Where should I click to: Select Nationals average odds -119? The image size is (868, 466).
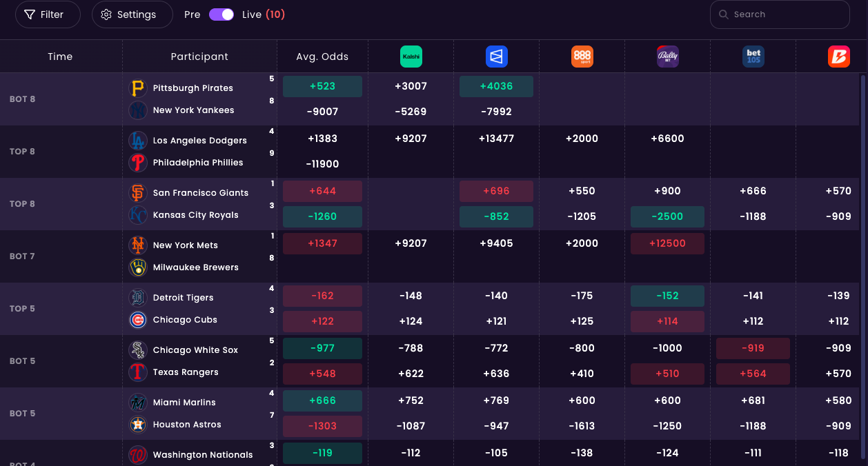click(322, 453)
